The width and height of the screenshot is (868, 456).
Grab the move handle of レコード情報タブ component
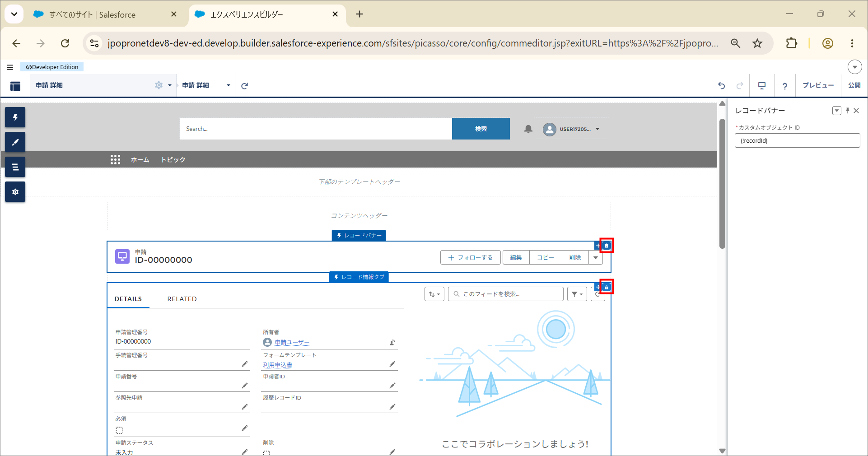point(598,287)
